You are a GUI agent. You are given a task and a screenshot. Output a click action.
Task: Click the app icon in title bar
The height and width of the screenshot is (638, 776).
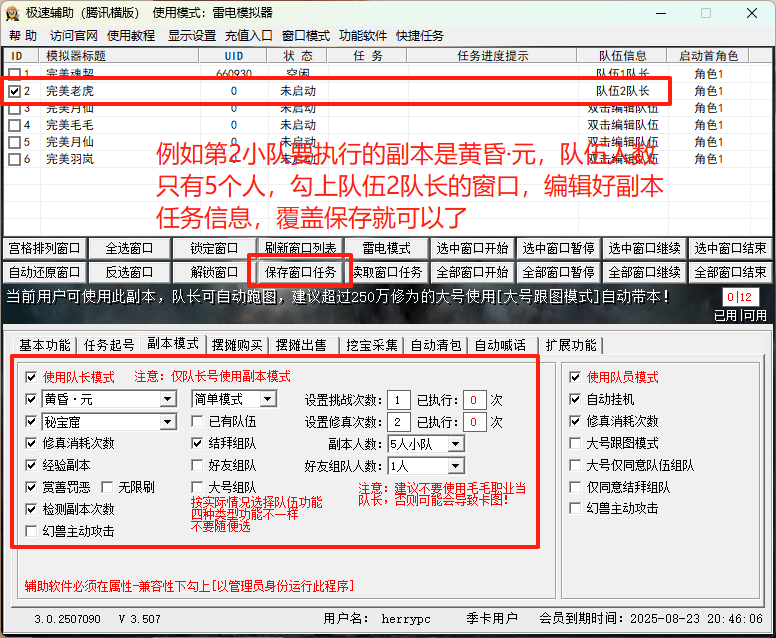[x=12, y=13]
